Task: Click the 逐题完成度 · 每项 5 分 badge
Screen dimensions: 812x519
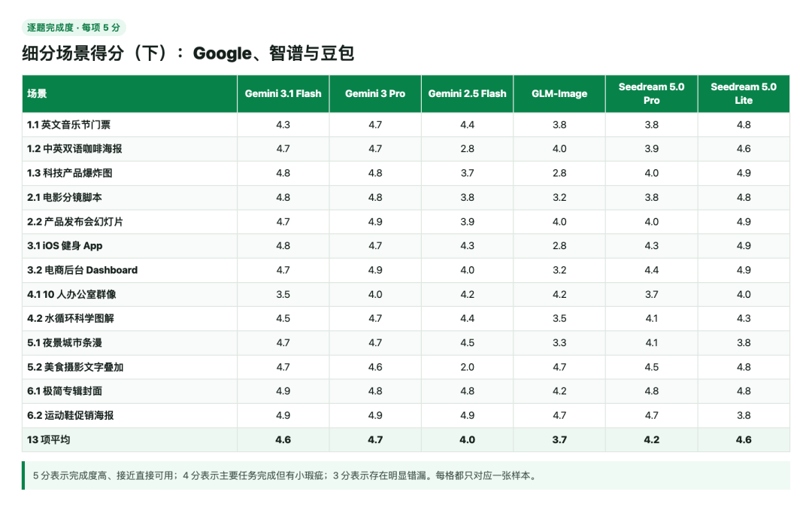Action: click(x=74, y=27)
